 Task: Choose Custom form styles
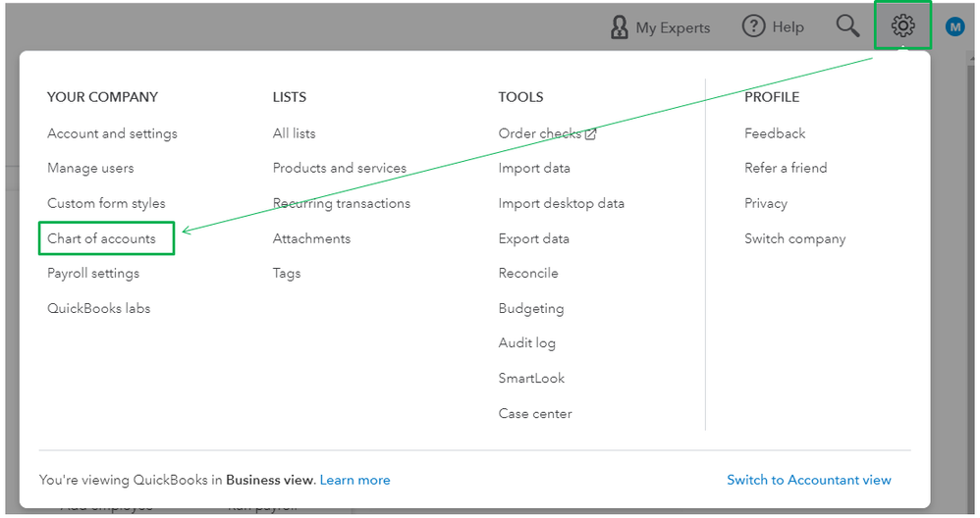106,203
